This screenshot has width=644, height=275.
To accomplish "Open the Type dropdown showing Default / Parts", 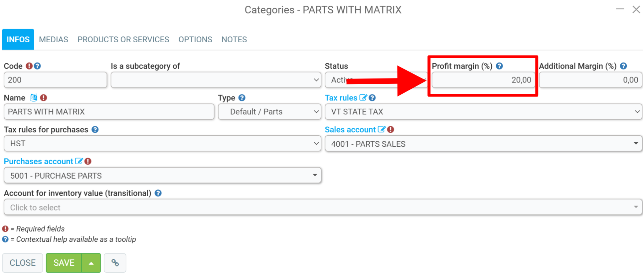I will tap(269, 112).
